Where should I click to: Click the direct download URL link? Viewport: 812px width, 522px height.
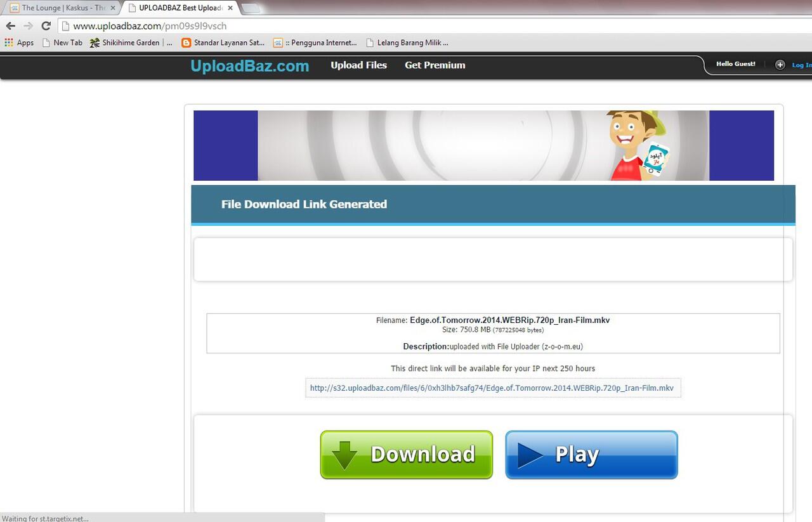[492, 388]
